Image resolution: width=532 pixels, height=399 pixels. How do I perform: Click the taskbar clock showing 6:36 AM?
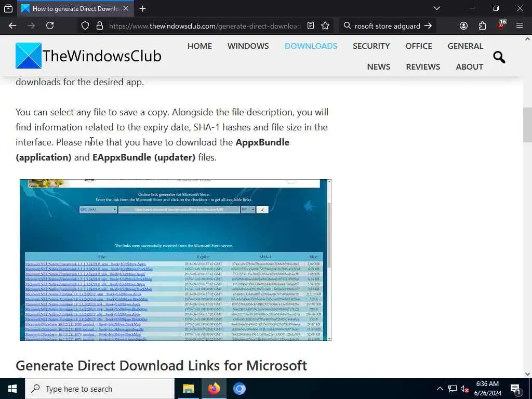(487, 389)
